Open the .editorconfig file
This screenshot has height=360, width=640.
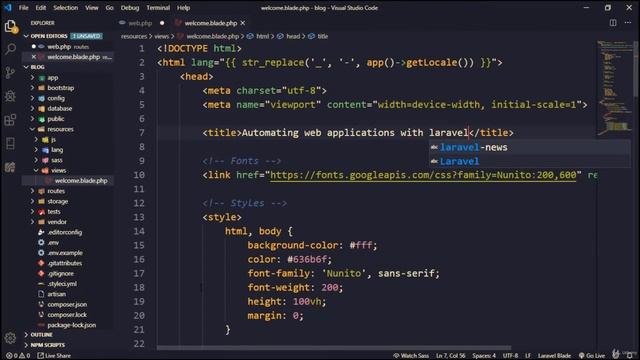coord(64,232)
